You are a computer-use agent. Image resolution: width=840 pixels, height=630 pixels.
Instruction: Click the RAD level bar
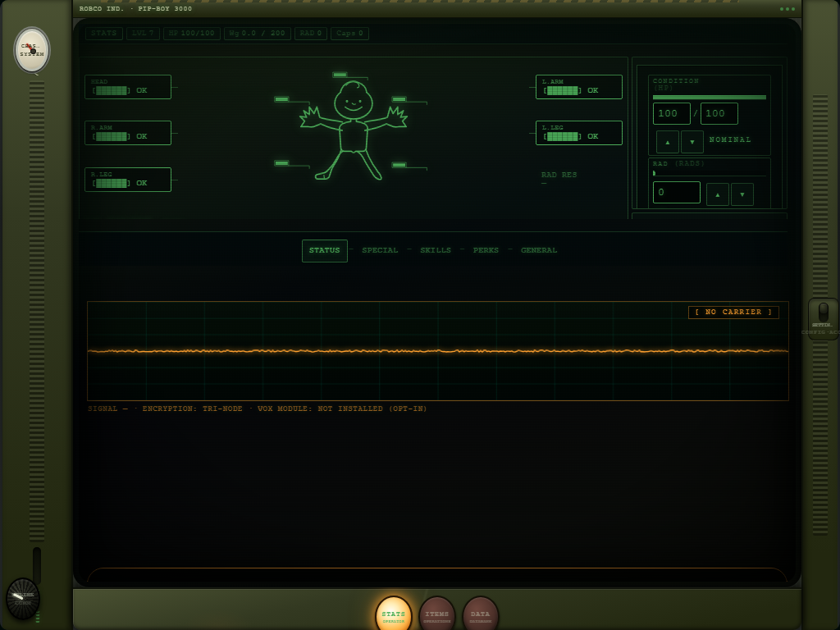pyautogui.click(x=710, y=173)
